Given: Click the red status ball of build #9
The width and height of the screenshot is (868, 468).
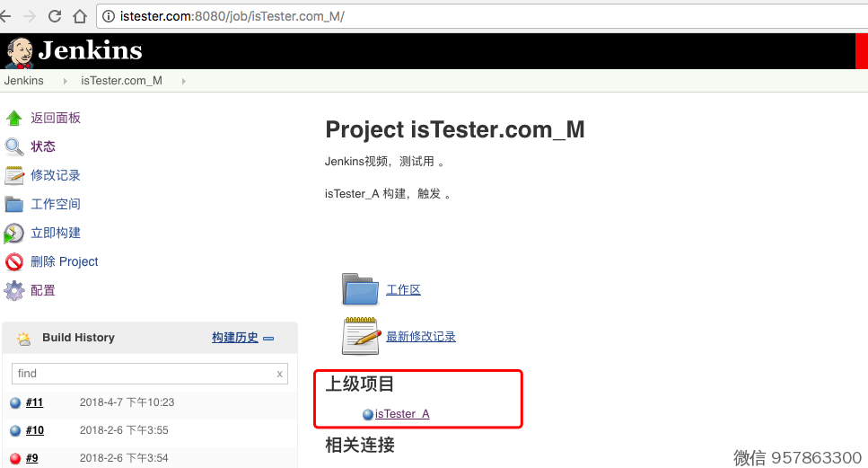Looking at the screenshot, I should click(x=15, y=458).
